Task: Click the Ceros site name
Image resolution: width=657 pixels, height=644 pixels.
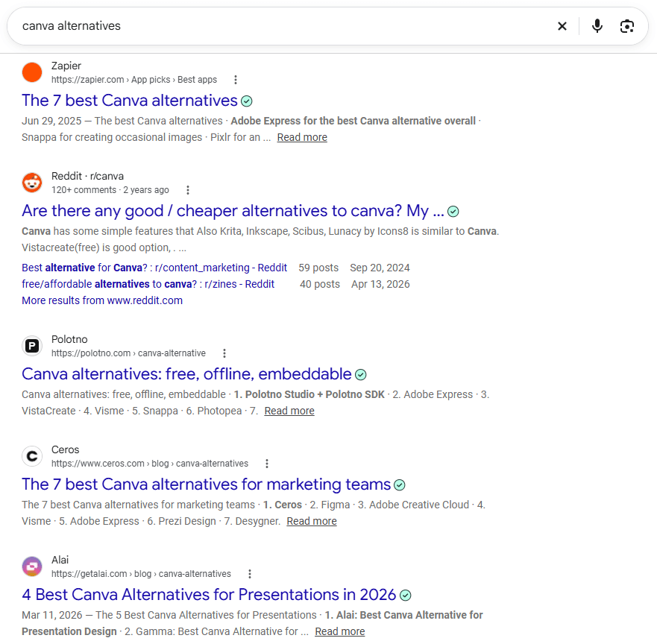Action: click(66, 449)
